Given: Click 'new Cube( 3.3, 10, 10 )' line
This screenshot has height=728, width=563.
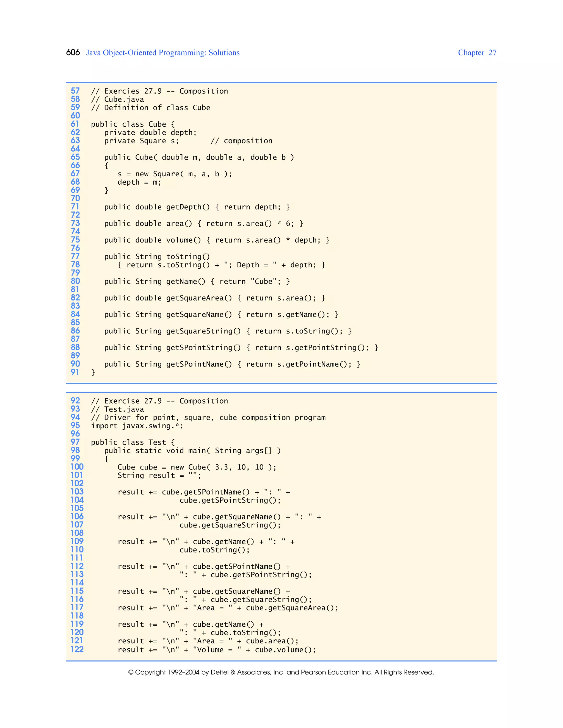Looking at the screenshot, I should pos(197,467).
